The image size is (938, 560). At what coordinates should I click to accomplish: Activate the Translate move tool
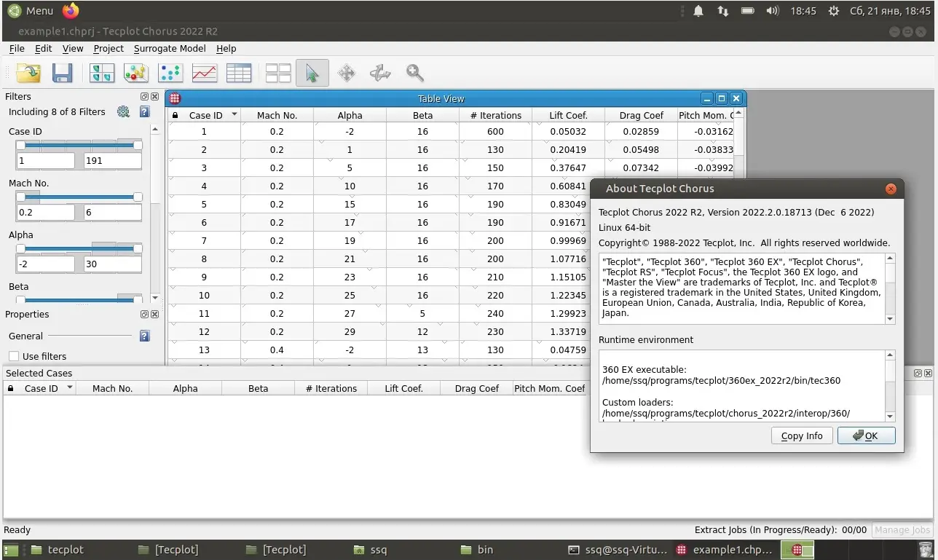click(x=347, y=73)
